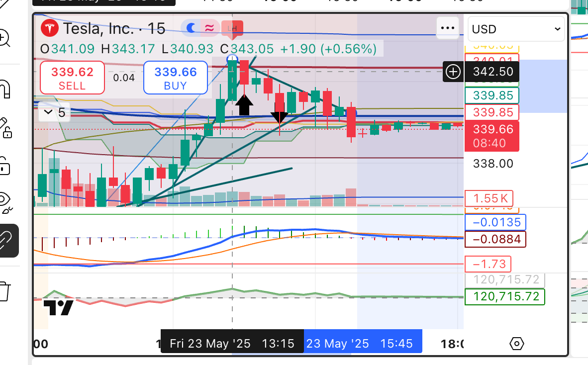The width and height of the screenshot is (588, 365).
Task: Click the TradingView logo on chart
Action: point(59,308)
